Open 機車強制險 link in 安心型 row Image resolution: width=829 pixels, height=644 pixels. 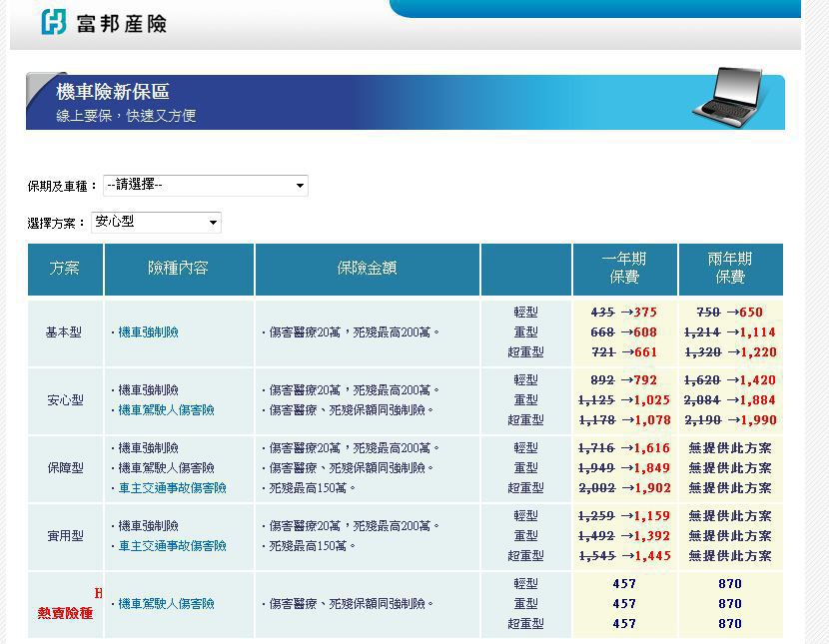coord(148,390)
